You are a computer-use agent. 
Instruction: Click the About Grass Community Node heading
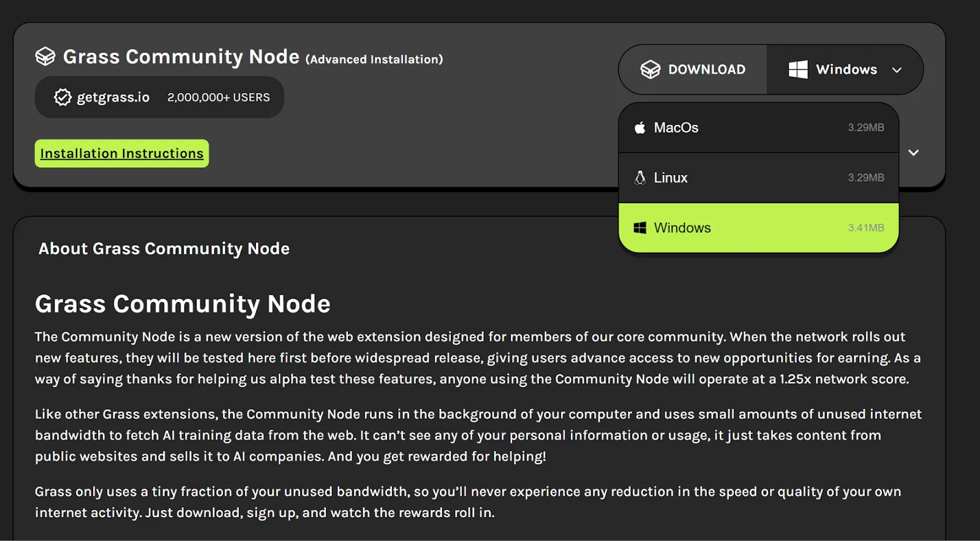[164, 248]
